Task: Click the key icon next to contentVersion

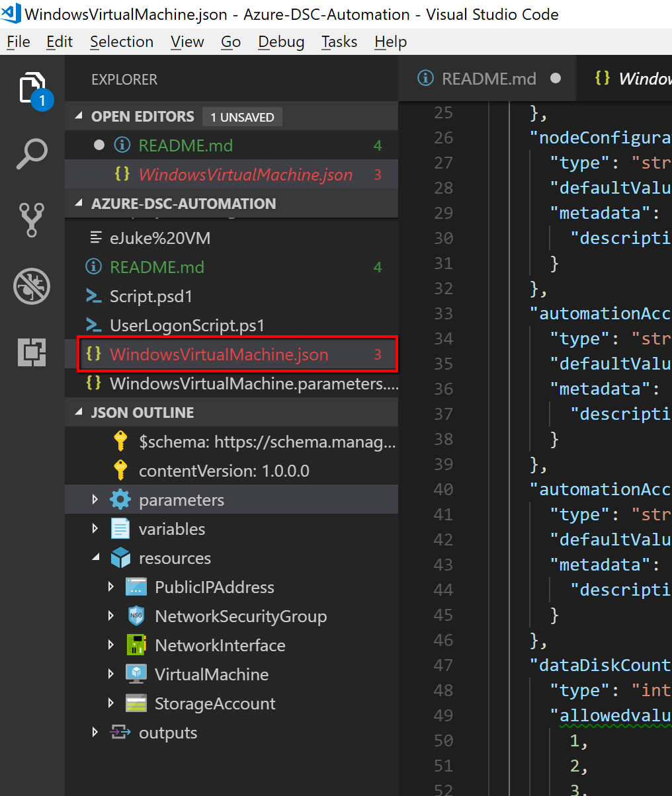Action: (120, 470)
